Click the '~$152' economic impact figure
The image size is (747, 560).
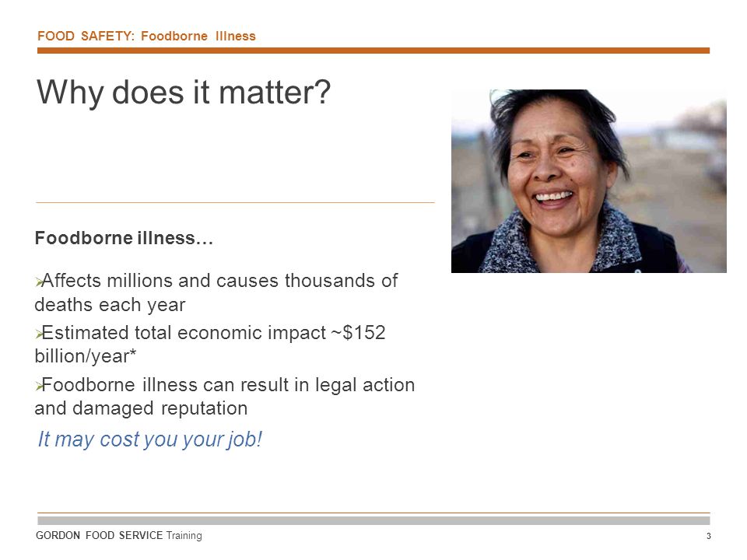tap(358, 332)
